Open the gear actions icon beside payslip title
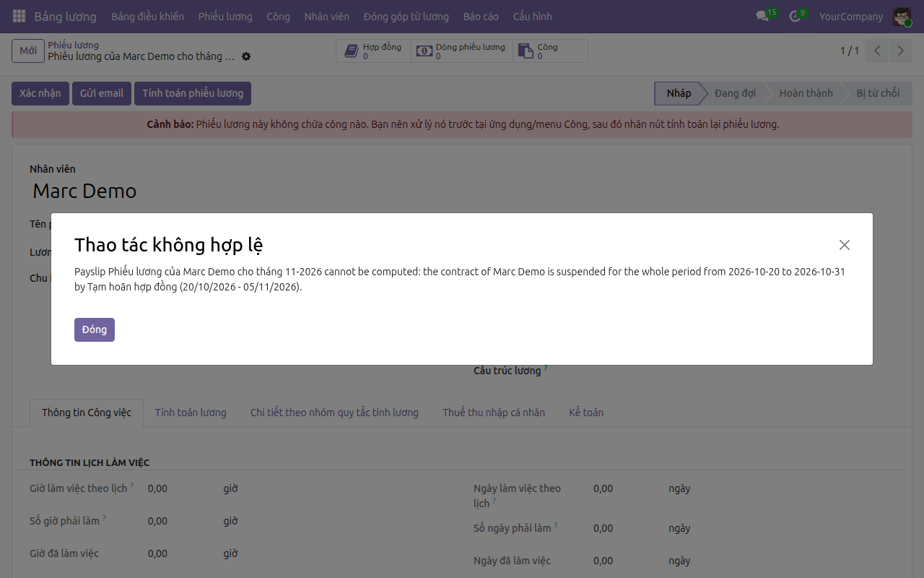 click(246, 56)
